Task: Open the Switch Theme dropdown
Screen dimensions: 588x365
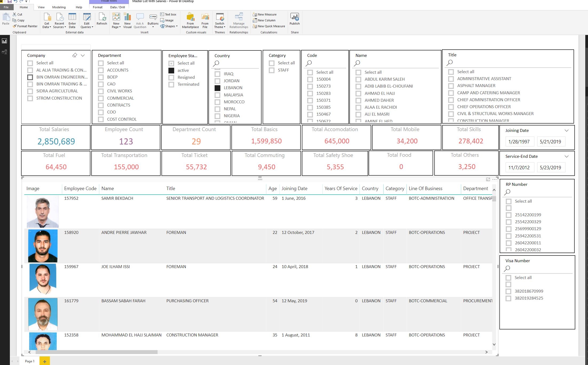Action: tap(220, 20)
